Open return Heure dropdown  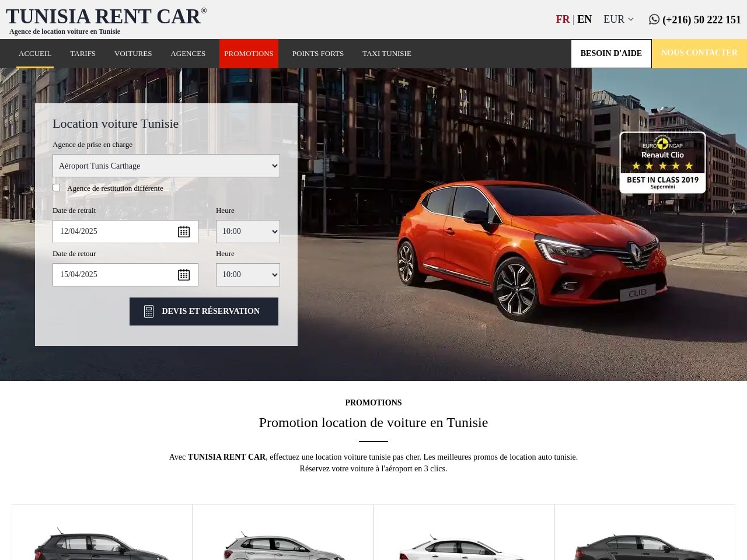point(248,275)
